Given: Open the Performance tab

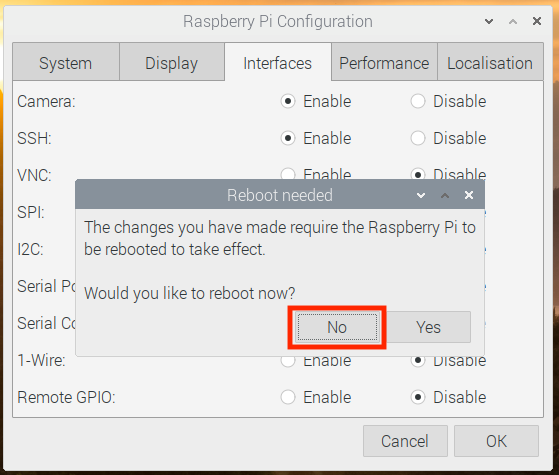Looking at the screenshot, I should tap(384, 62).
